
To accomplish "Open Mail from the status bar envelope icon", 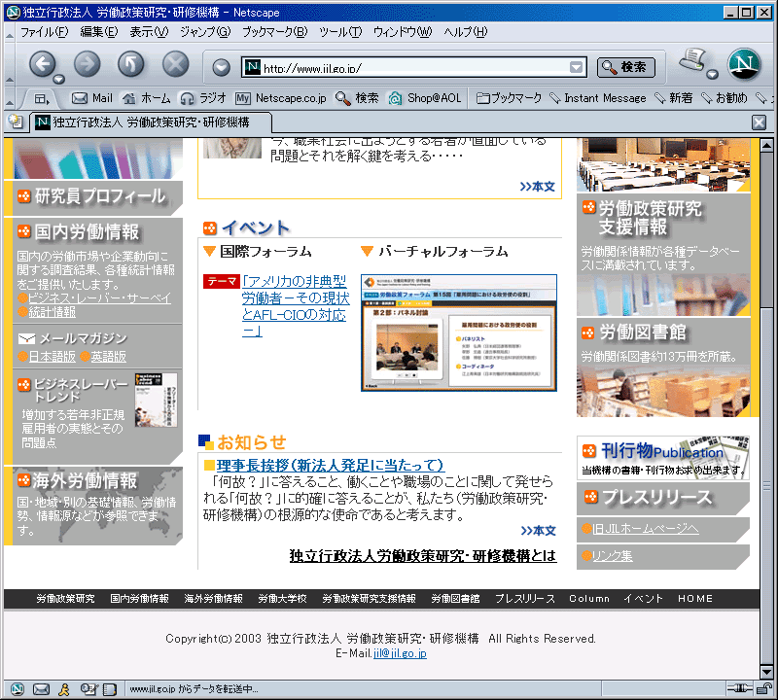I will [41, 688].
